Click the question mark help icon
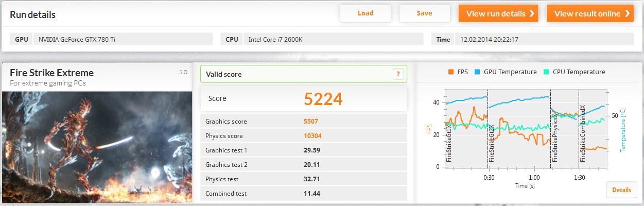 [398, 74]
